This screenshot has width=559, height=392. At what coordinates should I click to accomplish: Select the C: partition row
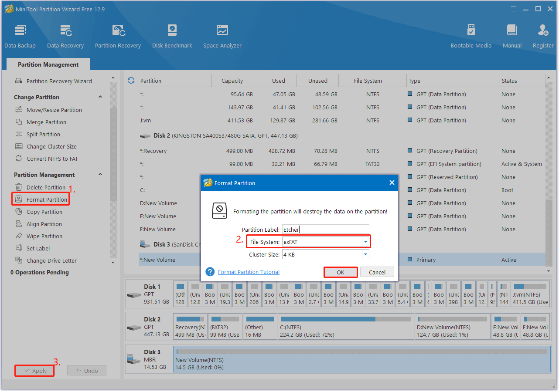[342, 190]
